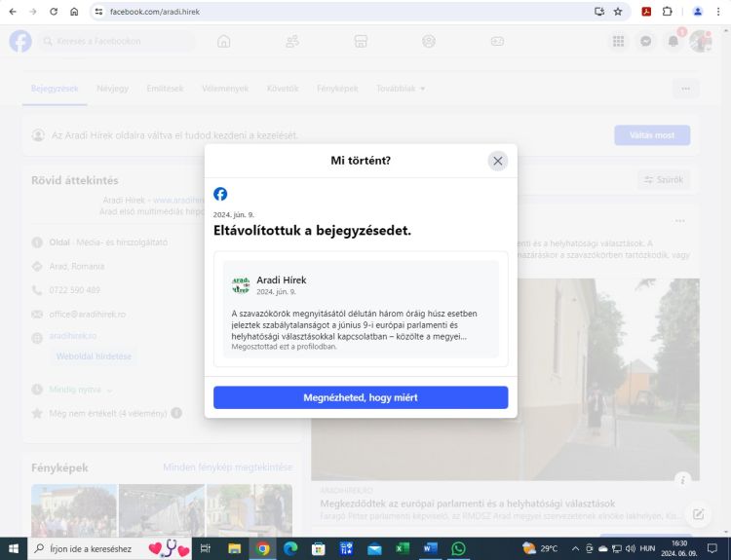Screen dimensions: 731x560
Task: Reload the page with the browser refresh icon
Action: point(54,12)
